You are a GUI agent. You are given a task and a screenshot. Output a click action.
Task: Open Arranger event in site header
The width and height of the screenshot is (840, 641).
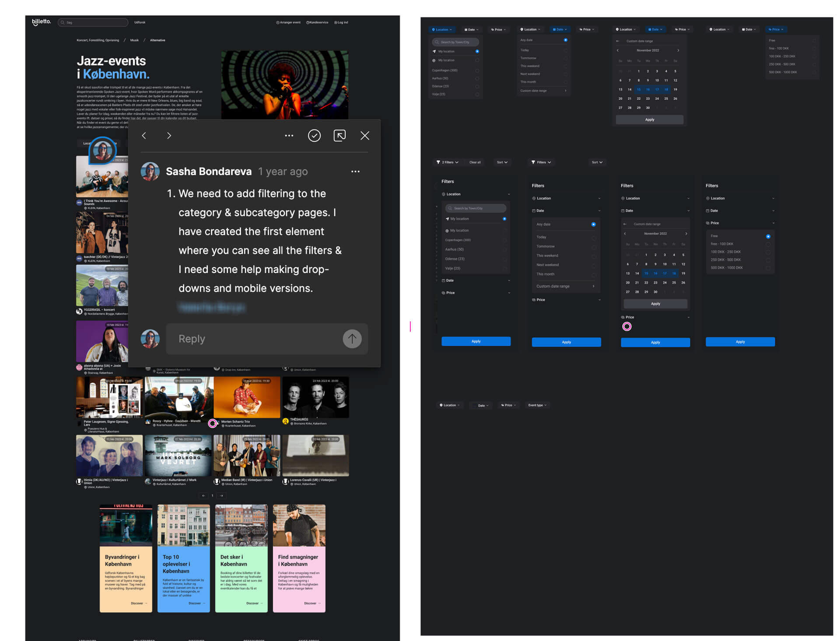[288, 22]
